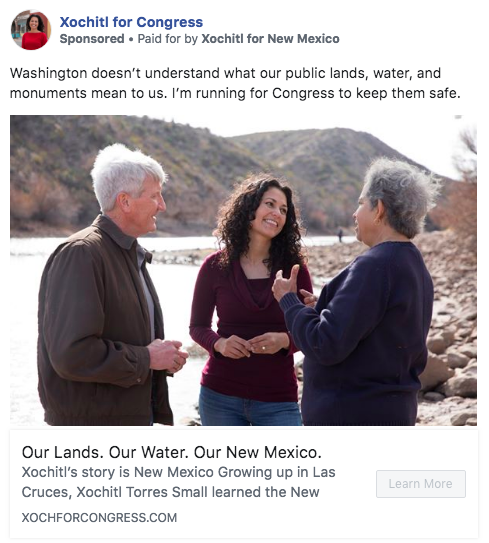The image size is (489, 543).
Task: Click the gray-haired woman in navy sweater
Action: [360, 294]
